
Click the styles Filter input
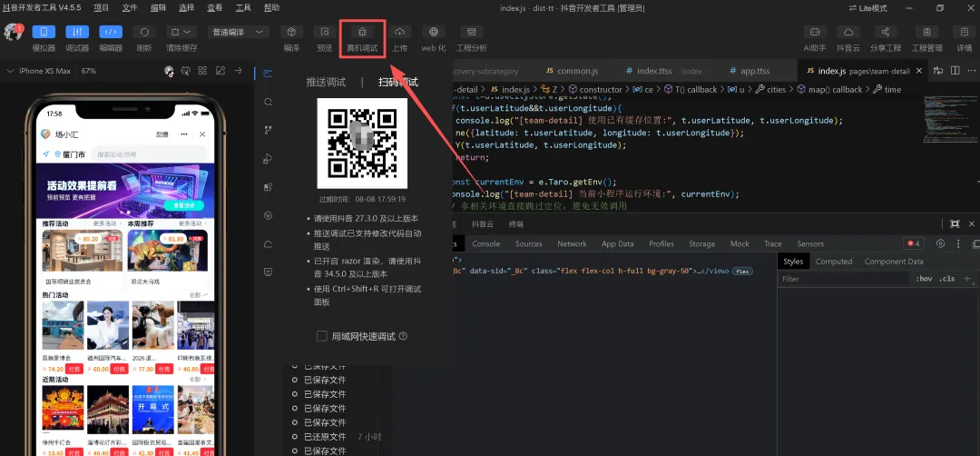pos(844,279)
